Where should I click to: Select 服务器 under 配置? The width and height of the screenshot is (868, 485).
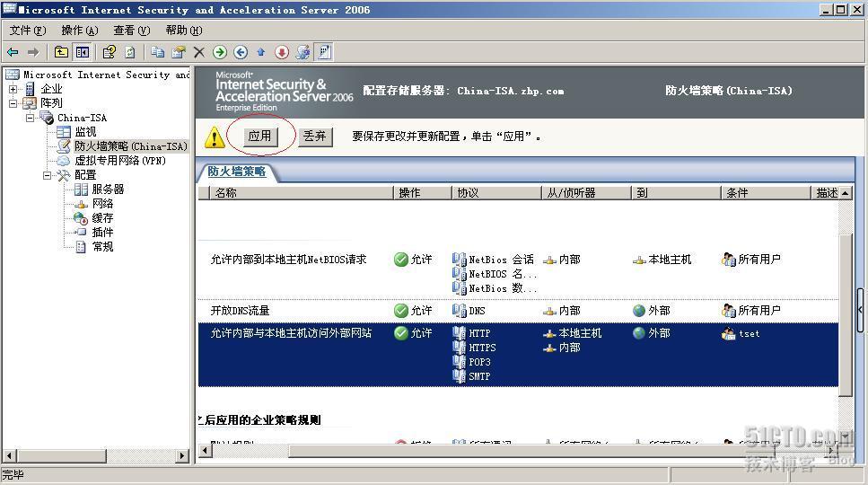click(x=108, y=190)
